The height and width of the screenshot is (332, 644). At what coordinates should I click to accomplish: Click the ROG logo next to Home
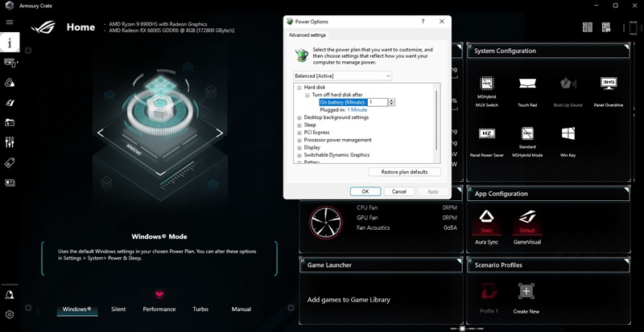pyautogui.click(x=43, y=27)
